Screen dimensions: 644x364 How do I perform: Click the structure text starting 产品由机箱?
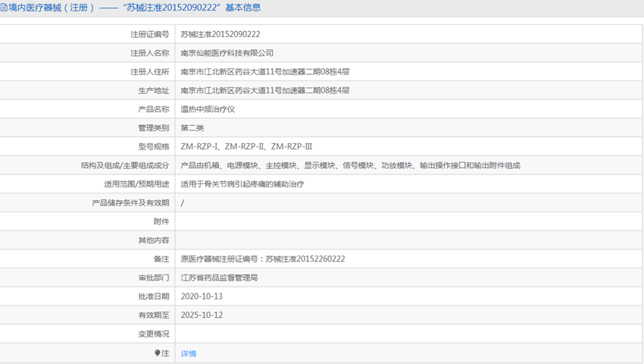350,165
